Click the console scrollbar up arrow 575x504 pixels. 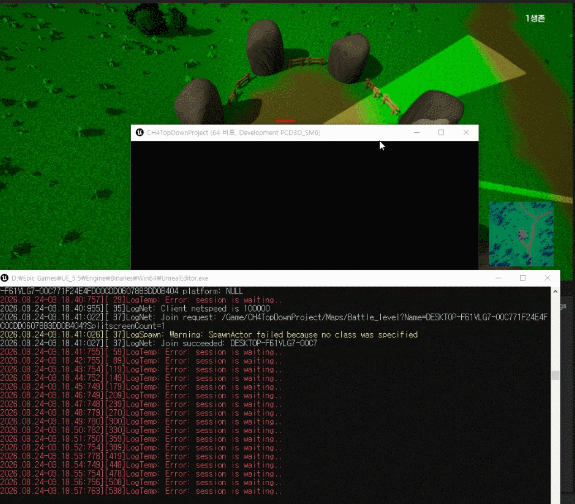coord(555,292)
